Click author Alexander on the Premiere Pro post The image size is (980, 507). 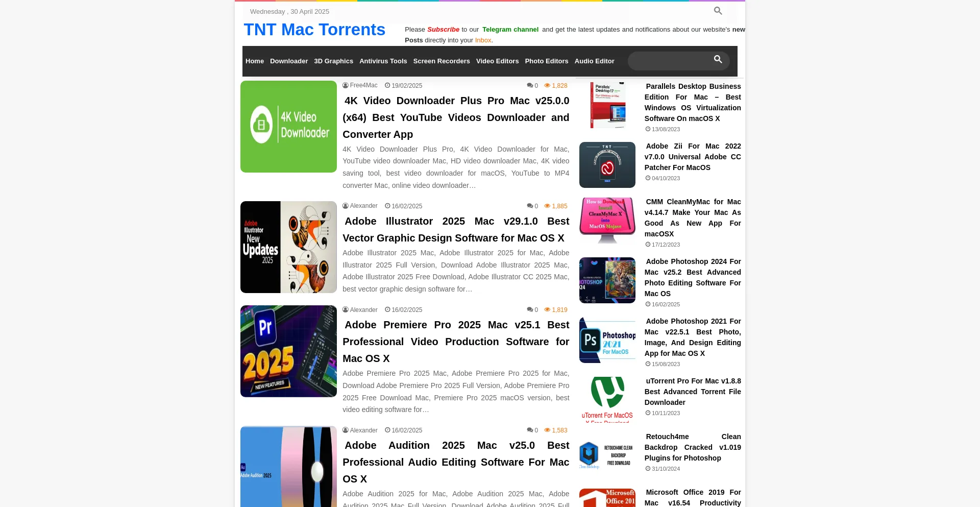coord(363,309)
